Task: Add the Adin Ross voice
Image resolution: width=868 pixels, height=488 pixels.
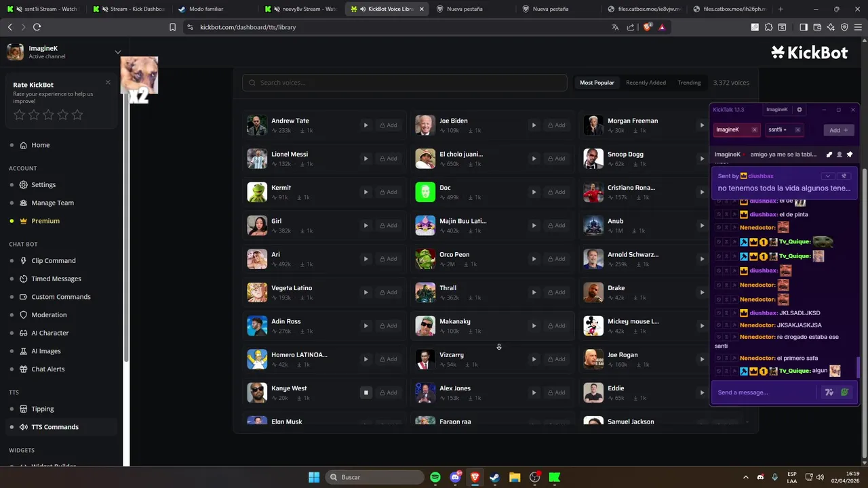Action: [x=389, y=325]
